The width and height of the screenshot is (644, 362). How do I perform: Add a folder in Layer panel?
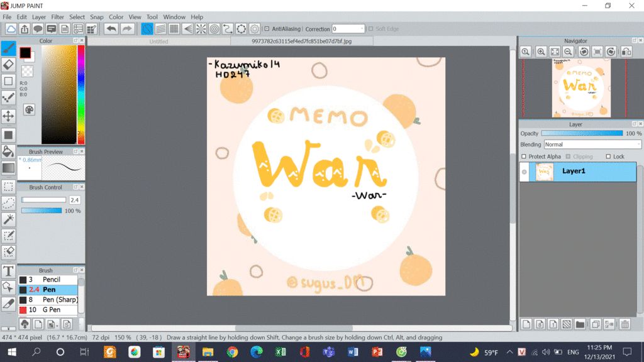point(580,324)
